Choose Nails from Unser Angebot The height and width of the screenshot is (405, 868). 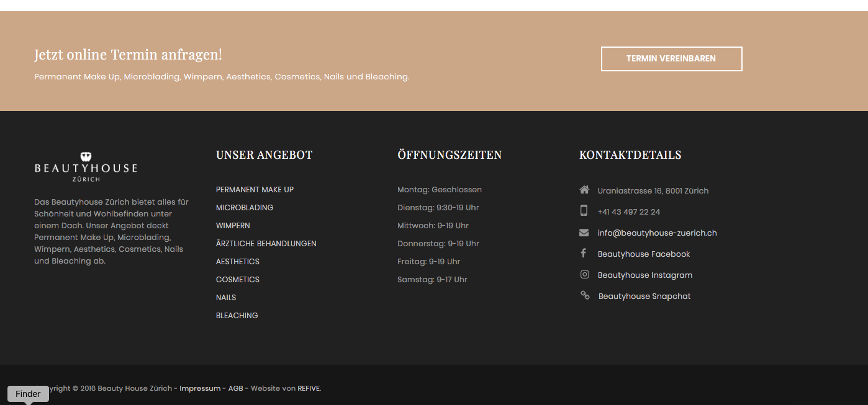(x=226, y=298)
